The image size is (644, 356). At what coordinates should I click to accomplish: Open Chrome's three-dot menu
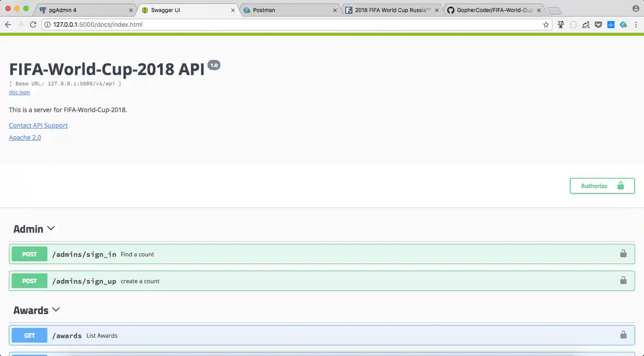tap(636, 25)
